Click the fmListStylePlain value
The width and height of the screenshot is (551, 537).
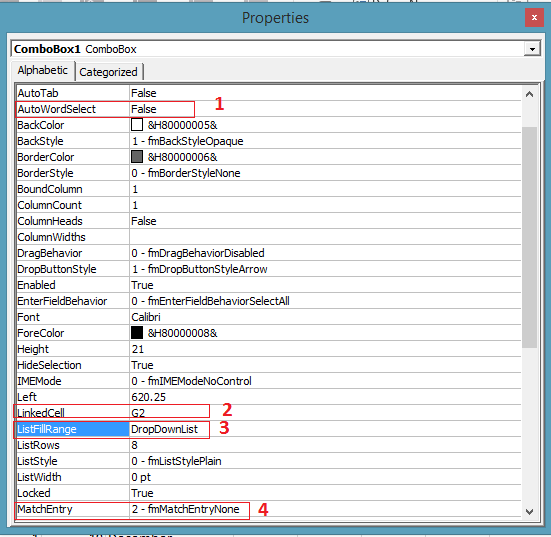176,461
